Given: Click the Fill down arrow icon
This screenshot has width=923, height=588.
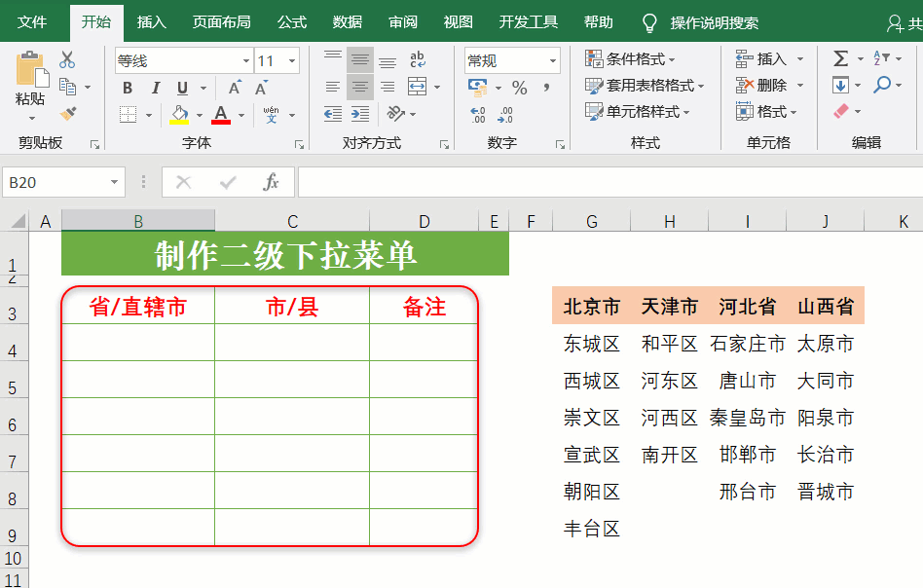Looking at the screenshot, I should (x=840, y=86).
